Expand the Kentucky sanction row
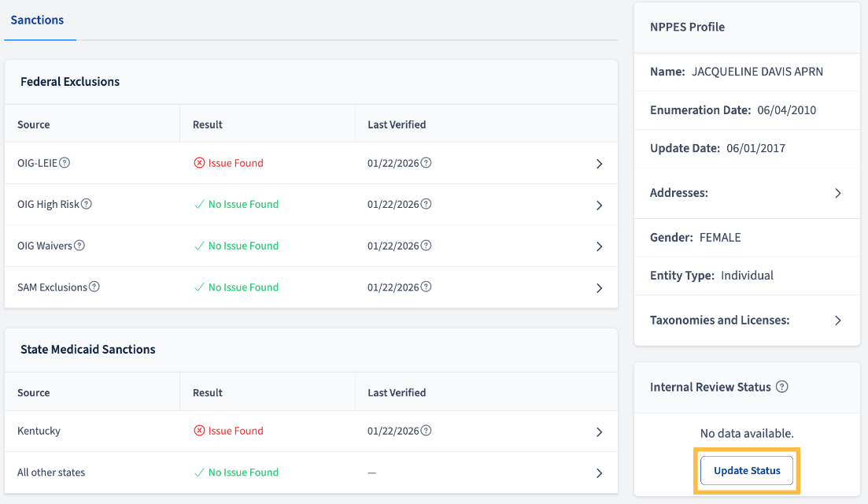Viewport: 868px width, 504px height. (599, 432)
